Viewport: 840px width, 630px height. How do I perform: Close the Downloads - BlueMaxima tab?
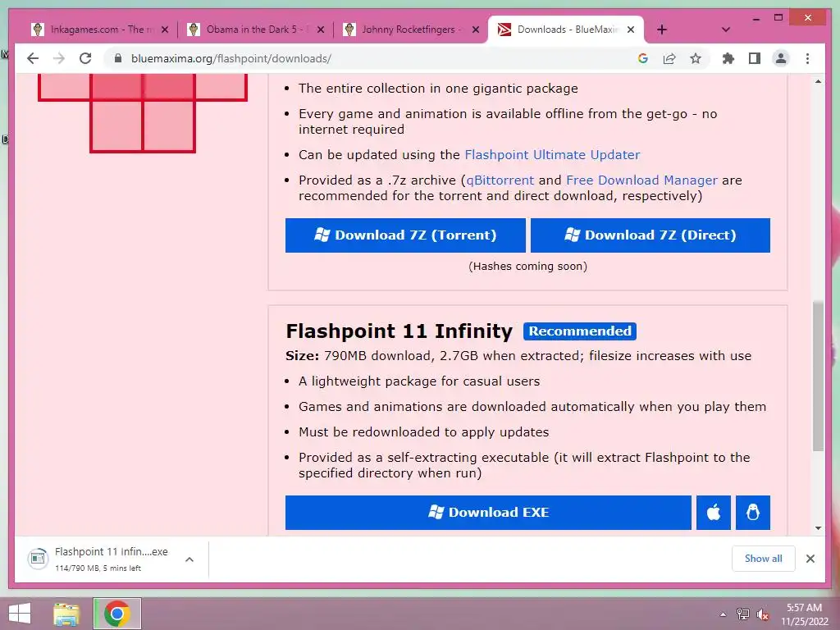(x=631, y=30)
